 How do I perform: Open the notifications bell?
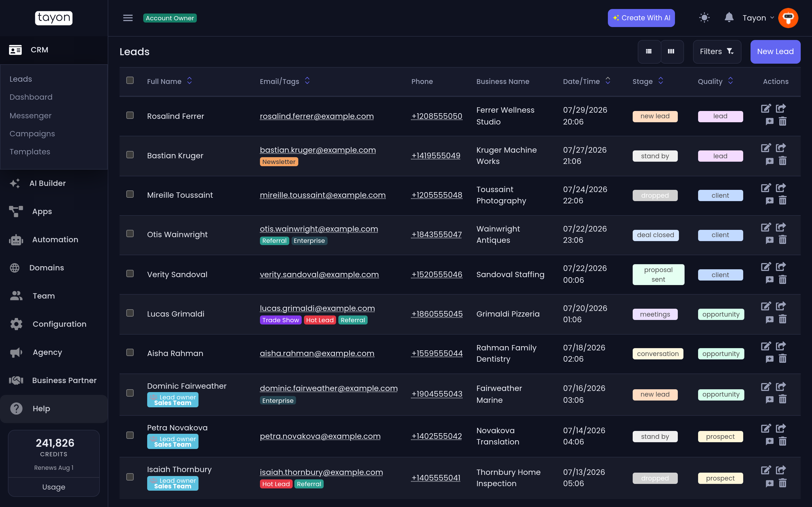729,18
